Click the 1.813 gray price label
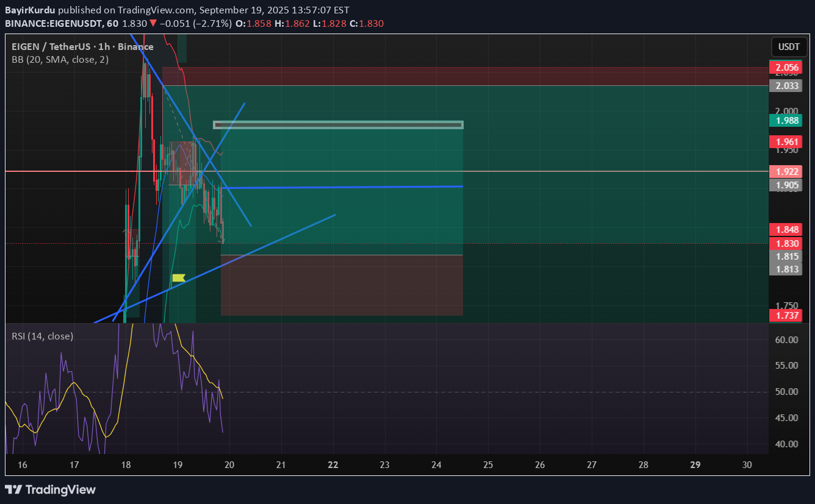The height and width of the screenshot is (504, 815). point(785,269)
